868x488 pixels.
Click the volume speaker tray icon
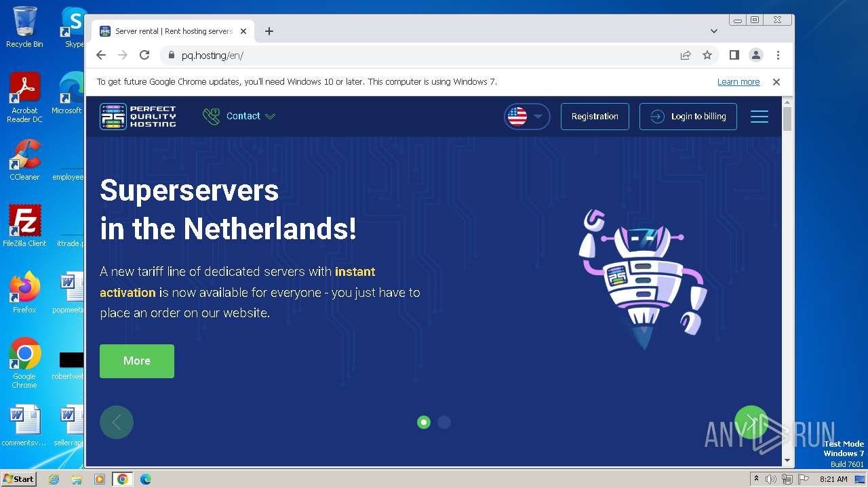771,479
